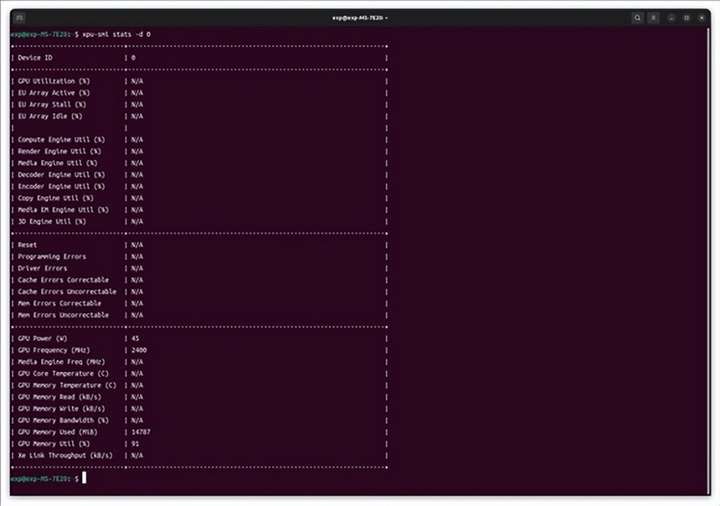Click the GPU Memory Used value '14787'
The image size is (720, 506).
click(141, 433)
